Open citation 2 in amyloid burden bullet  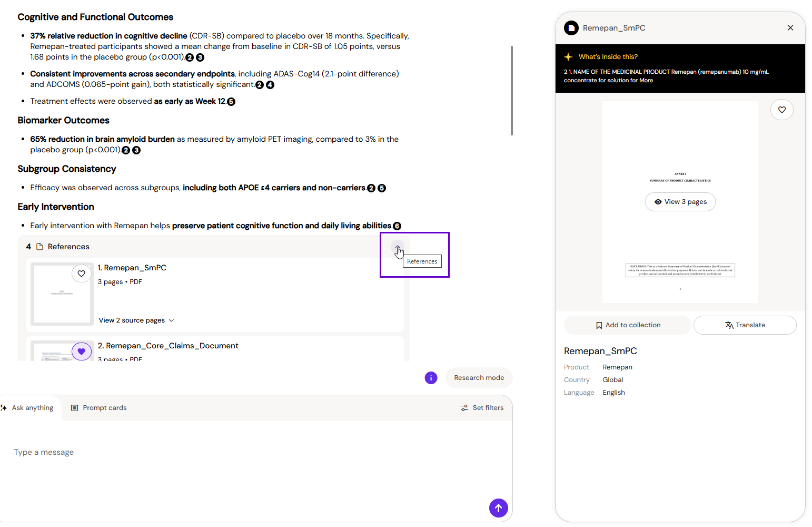[126, 150]
